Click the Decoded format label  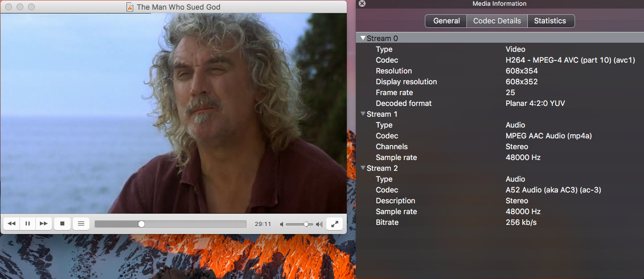click(x=404, y=104)
